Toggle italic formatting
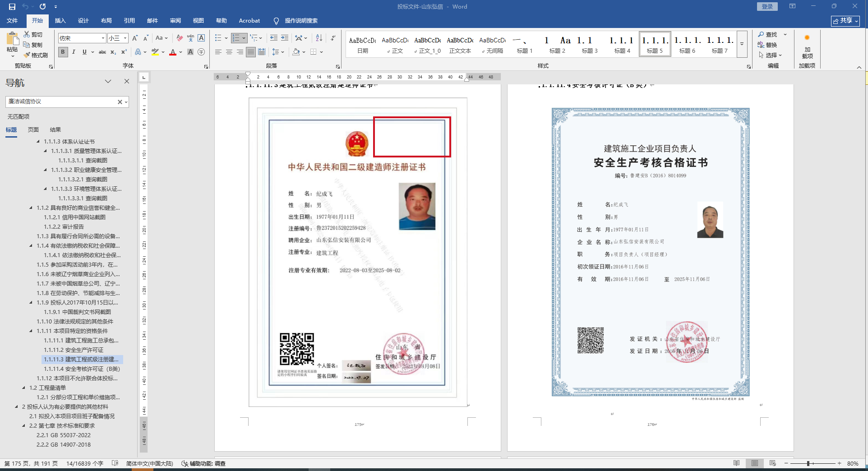This screenshot has width=868, height=471. click(74, 52)
